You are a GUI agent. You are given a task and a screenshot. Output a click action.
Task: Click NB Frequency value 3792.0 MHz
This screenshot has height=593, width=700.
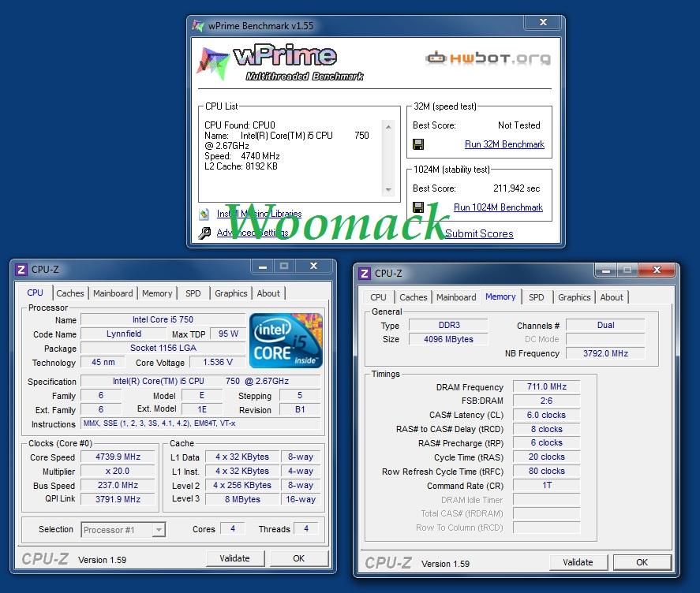tap(605, 353)
